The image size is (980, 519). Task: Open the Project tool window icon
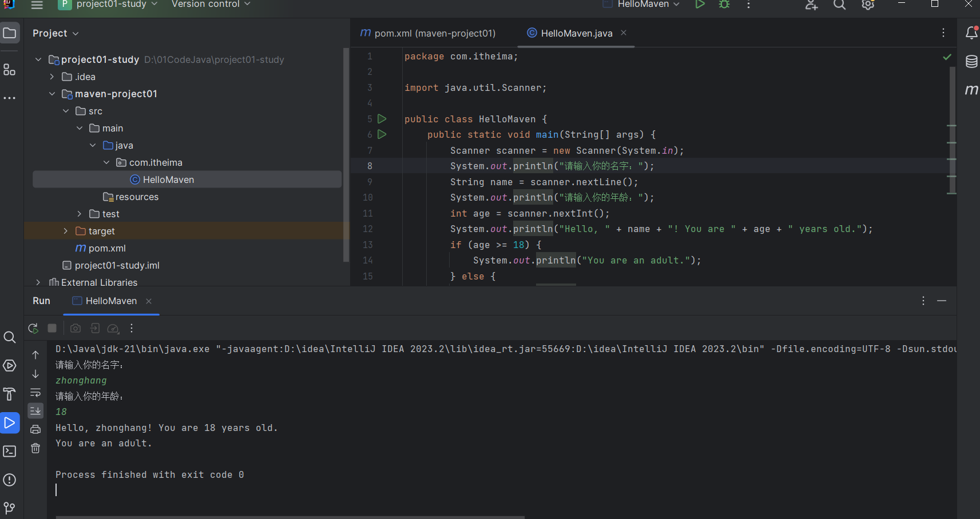tap(10, 33)
